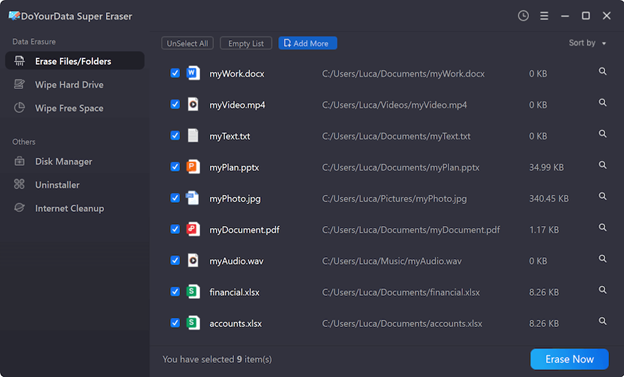Click the 340.45 KB size value

(x=549, y=199)
